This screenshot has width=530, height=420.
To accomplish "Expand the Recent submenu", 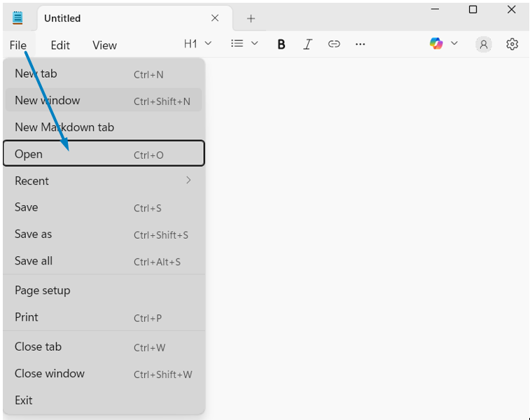I will point(104,181).
